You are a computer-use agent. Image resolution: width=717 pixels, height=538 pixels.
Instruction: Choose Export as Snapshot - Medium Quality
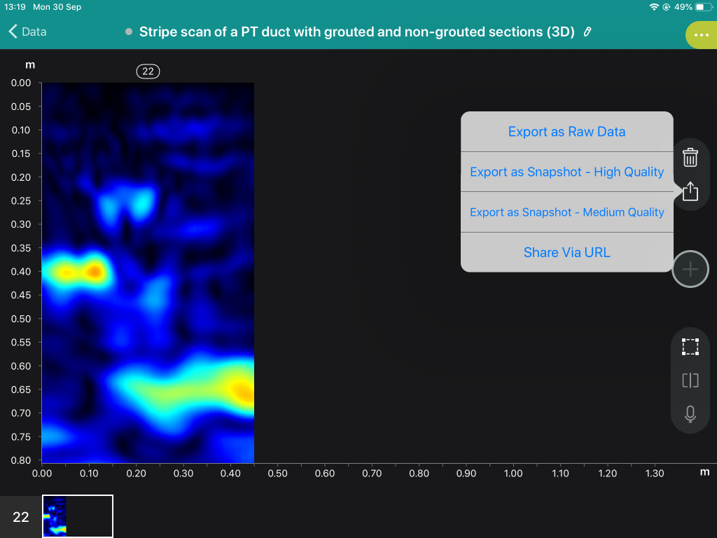pyautogui.click(x=567, y=212)
